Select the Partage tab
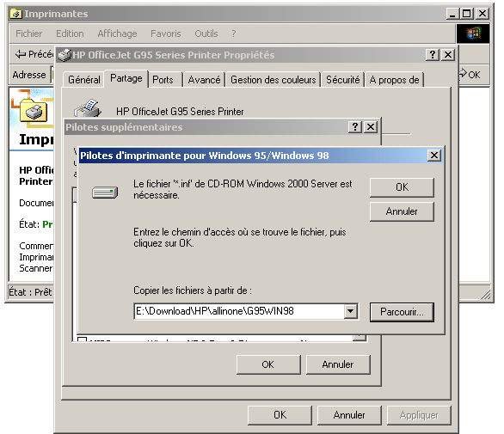The image size is (504, 434). [x=126, y=78]
